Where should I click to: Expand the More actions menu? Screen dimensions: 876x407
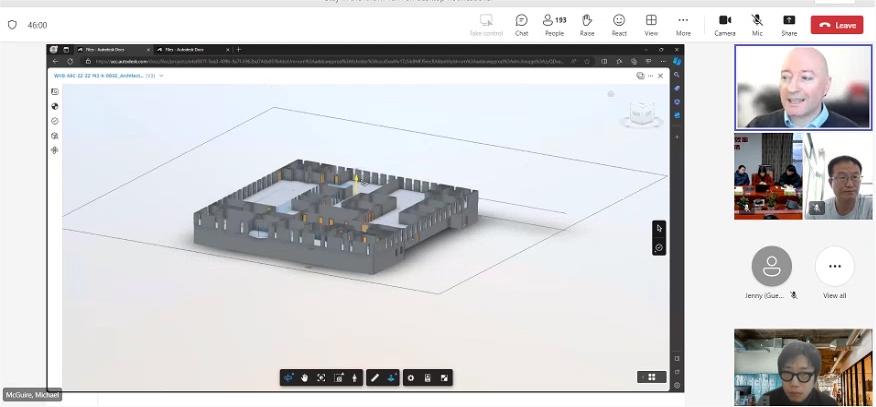click(683, 24)
